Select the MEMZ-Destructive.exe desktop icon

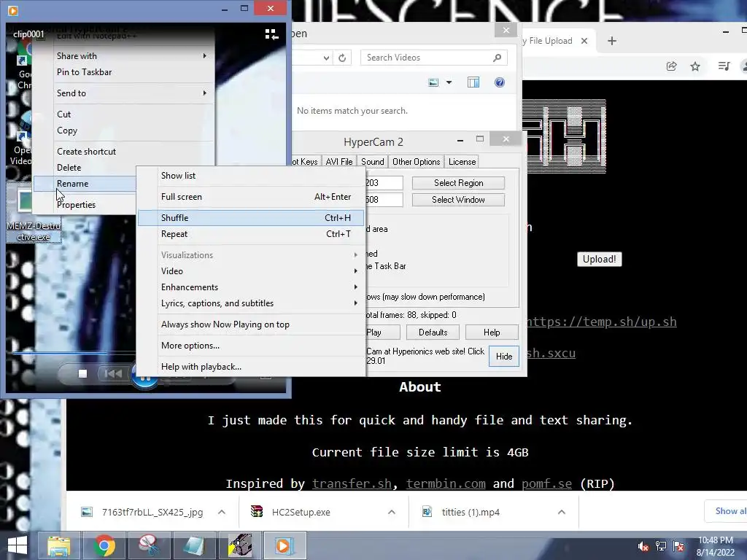(34, 212)
